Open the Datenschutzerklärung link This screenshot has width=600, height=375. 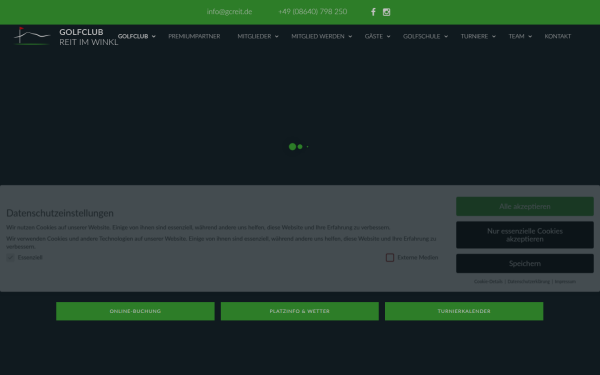(528, 281)
